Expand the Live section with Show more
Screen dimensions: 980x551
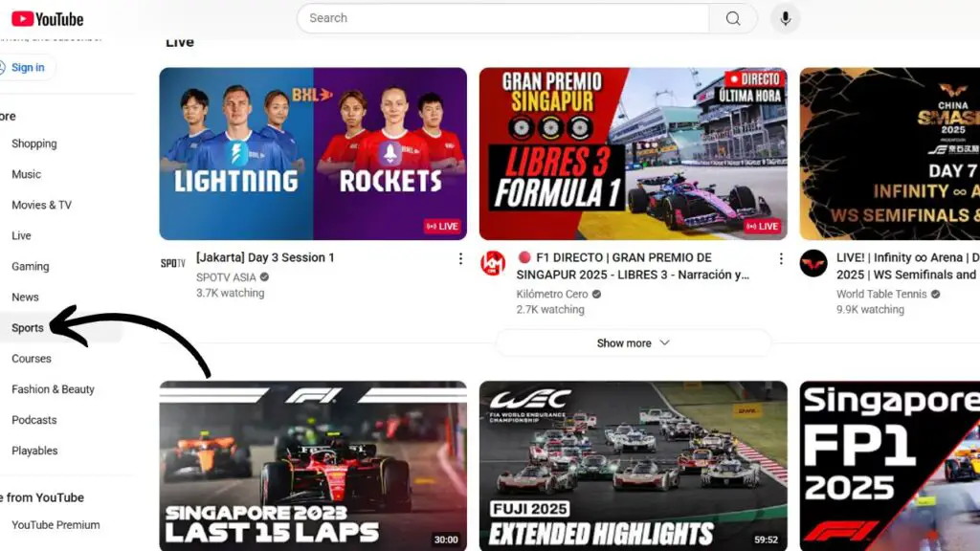[634, 342]
